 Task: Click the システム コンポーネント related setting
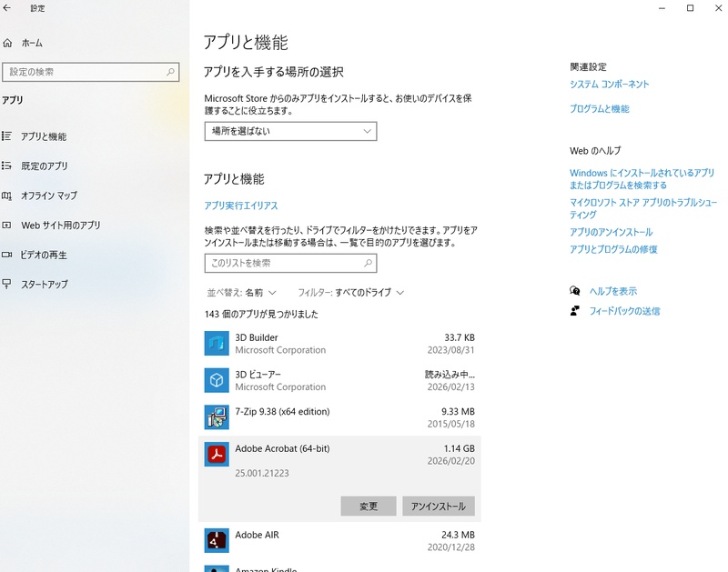tap(609, 84)
